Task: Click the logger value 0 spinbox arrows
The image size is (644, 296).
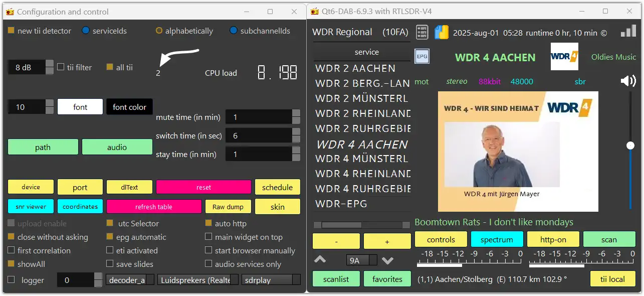Action: [x=98, y=280]
